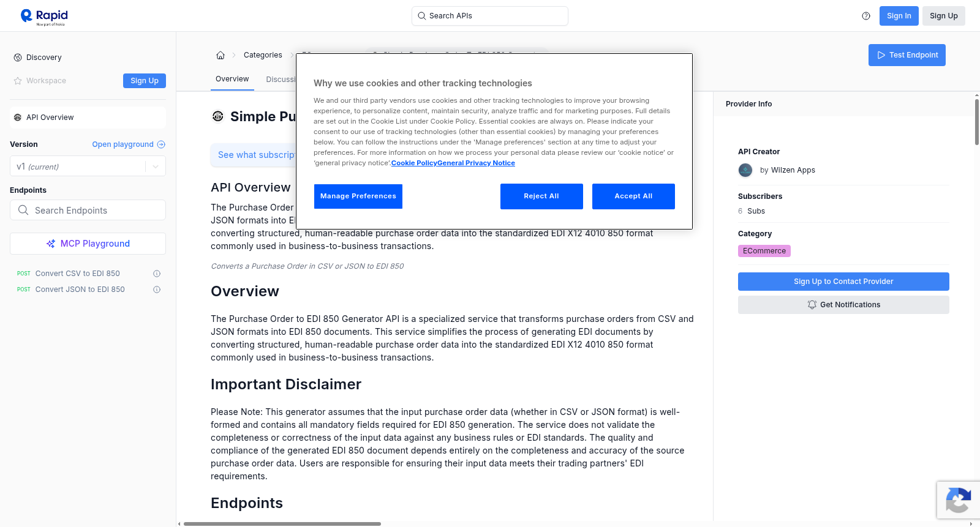Show info for Convert JSON to EDI 850
Image resolution: width=980 pixels, height=527 pixels.
[157, 290]
